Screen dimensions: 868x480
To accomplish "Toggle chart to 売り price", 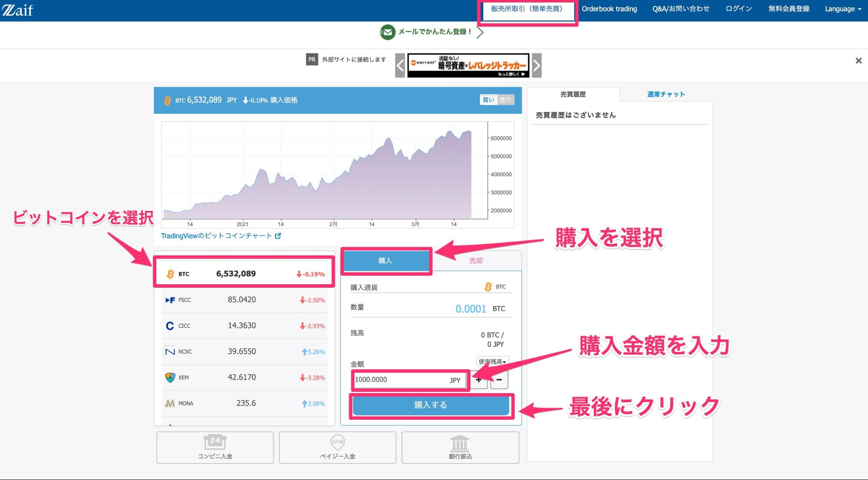I will pos(505,100).
